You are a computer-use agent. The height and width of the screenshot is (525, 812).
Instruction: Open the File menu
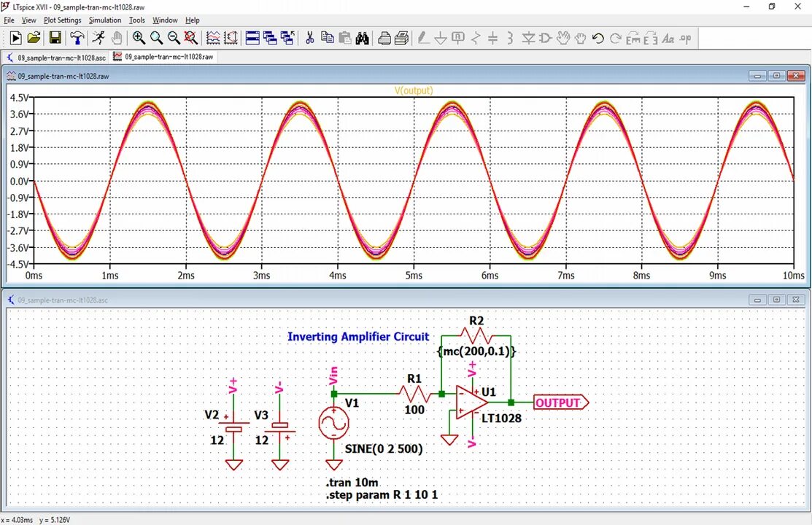tap(9, 20)
